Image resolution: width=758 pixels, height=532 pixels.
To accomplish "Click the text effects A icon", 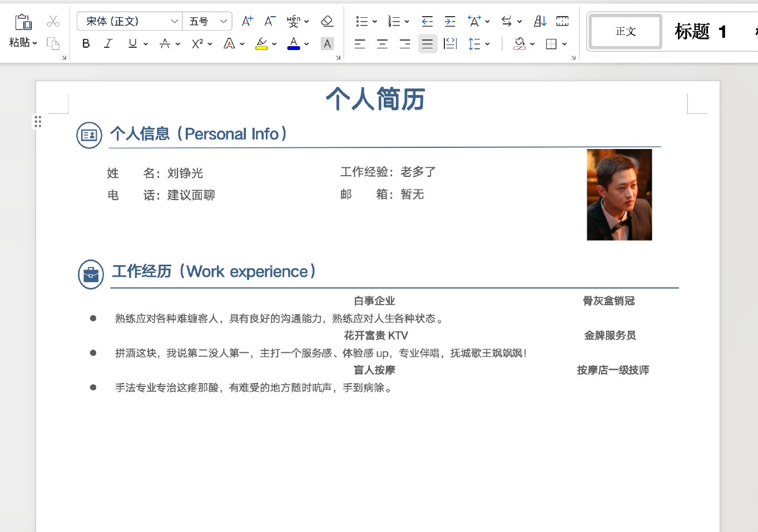I will (229, 43).
